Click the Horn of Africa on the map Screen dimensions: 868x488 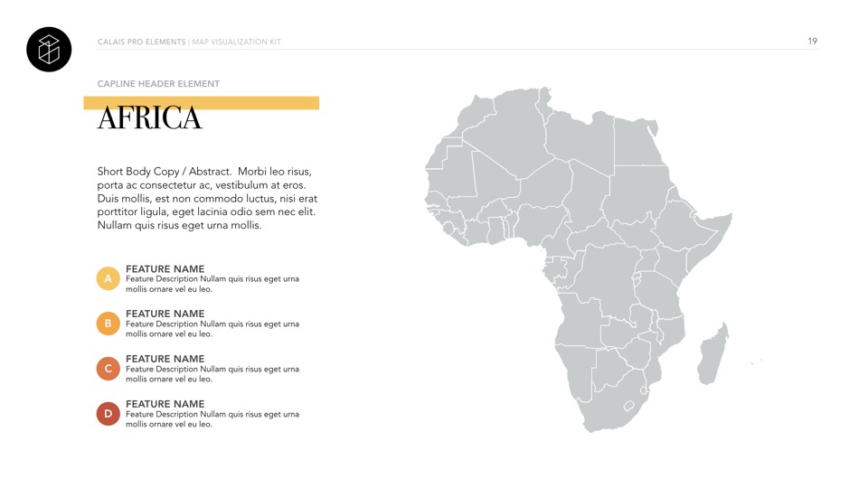click(x=712, y=224)
